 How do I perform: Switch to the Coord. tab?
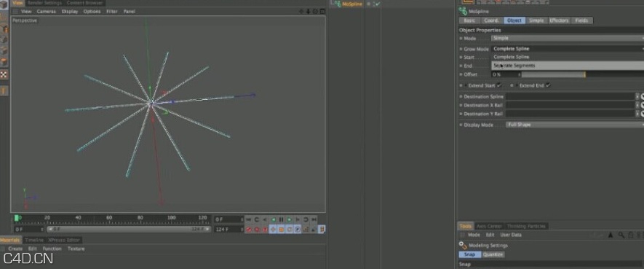point(492,20)
